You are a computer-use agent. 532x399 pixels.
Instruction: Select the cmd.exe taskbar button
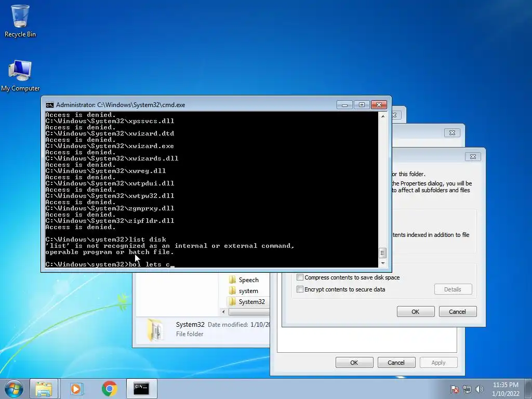click(141, 389)
